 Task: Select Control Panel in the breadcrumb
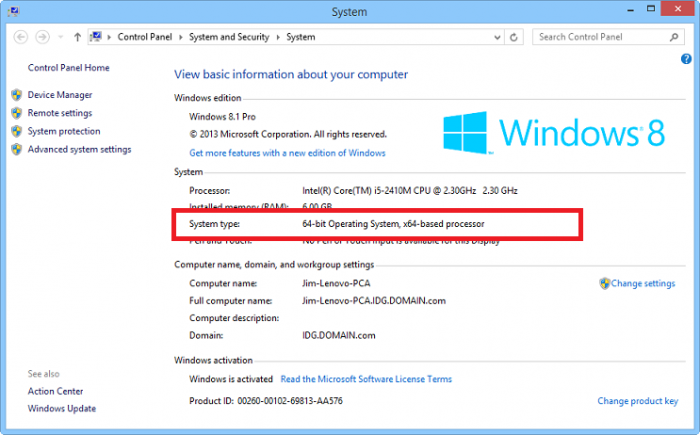coord(145,37)
